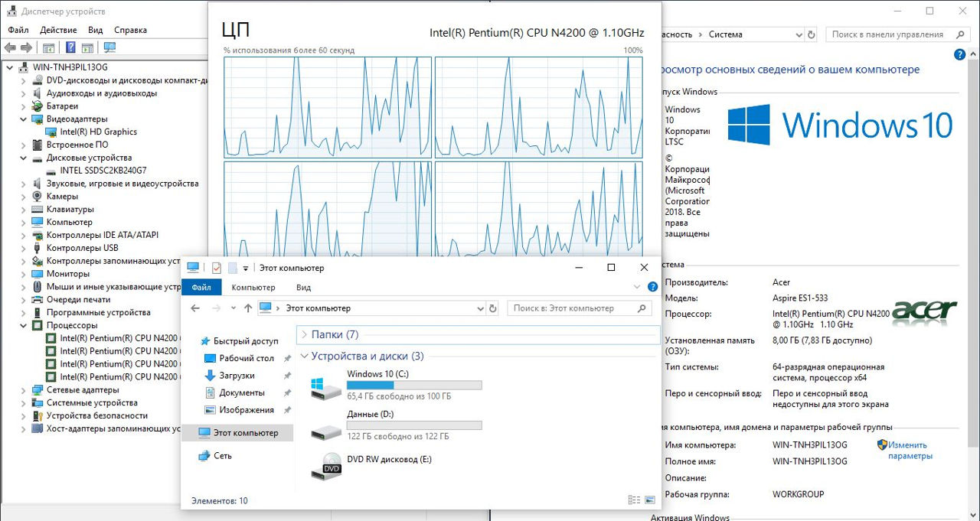Click the Properties quick access icon in Explorer title bar
The image size is (980, 521).
pyautogui.click(x=216, y=268)
